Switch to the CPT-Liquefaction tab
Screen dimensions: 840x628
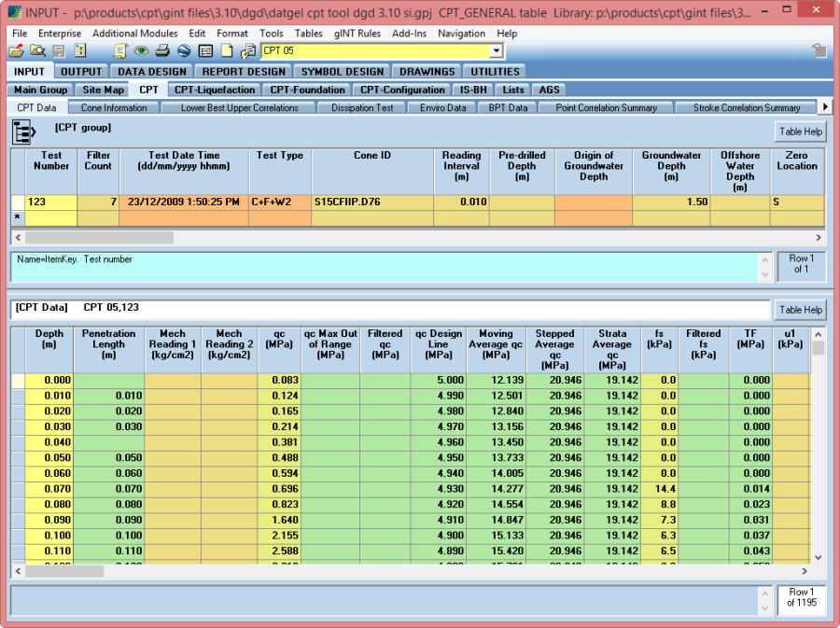(x=215, y=90)
